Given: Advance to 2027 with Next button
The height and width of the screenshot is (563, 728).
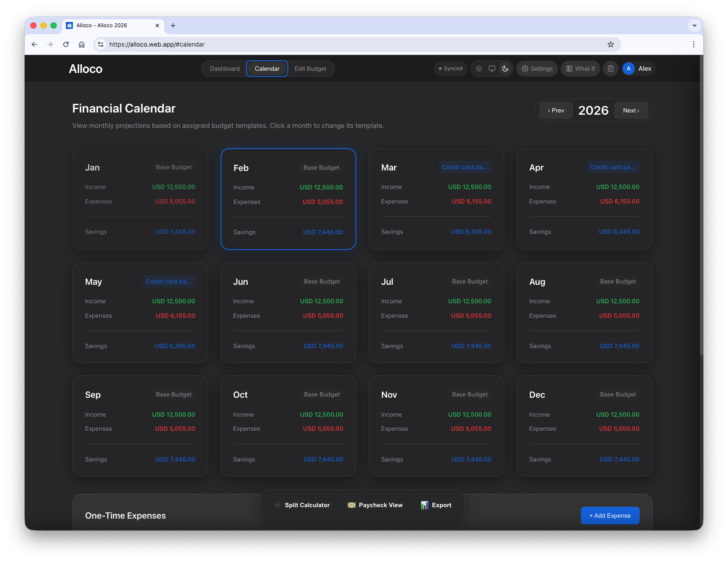Looking at the screenshot, I should [x=630, y=110].
